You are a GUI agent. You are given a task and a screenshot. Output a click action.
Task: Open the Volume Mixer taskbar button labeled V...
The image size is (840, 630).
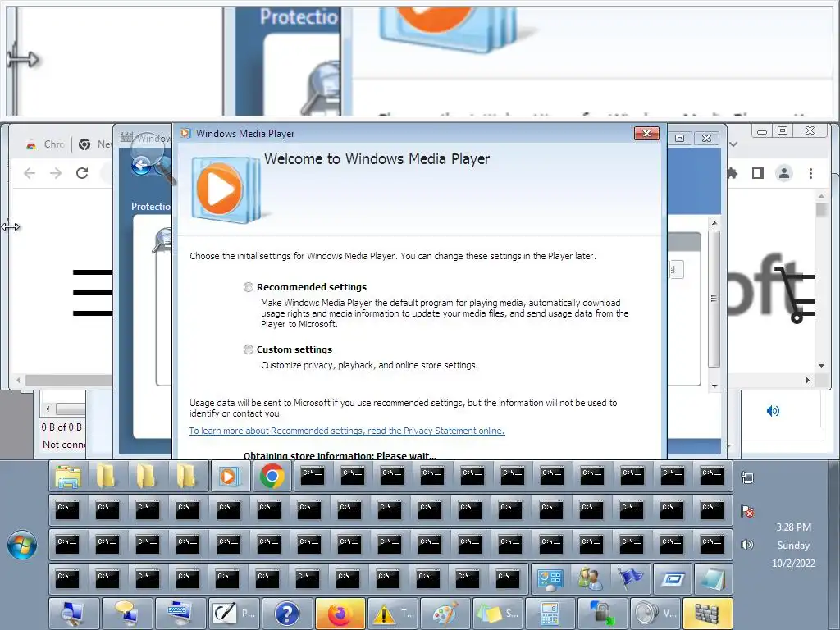point(655,614)
